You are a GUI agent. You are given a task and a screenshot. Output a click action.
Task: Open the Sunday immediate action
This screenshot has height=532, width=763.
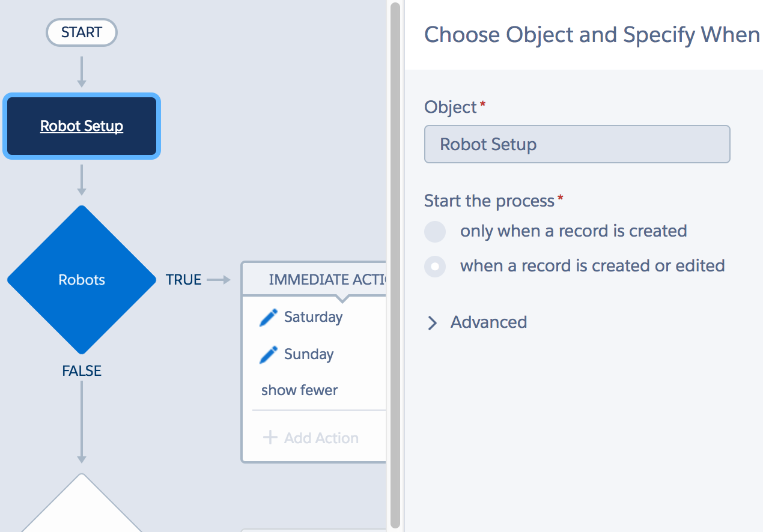click(x=308, y=354)
